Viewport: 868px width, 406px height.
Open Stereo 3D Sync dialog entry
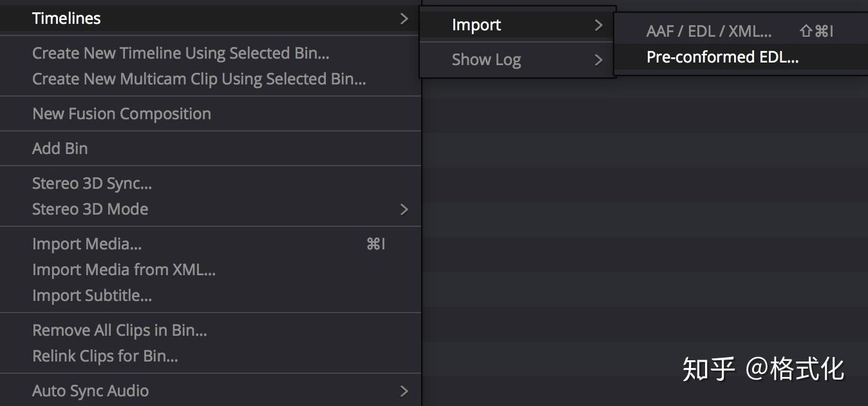[x=92, y=184]
